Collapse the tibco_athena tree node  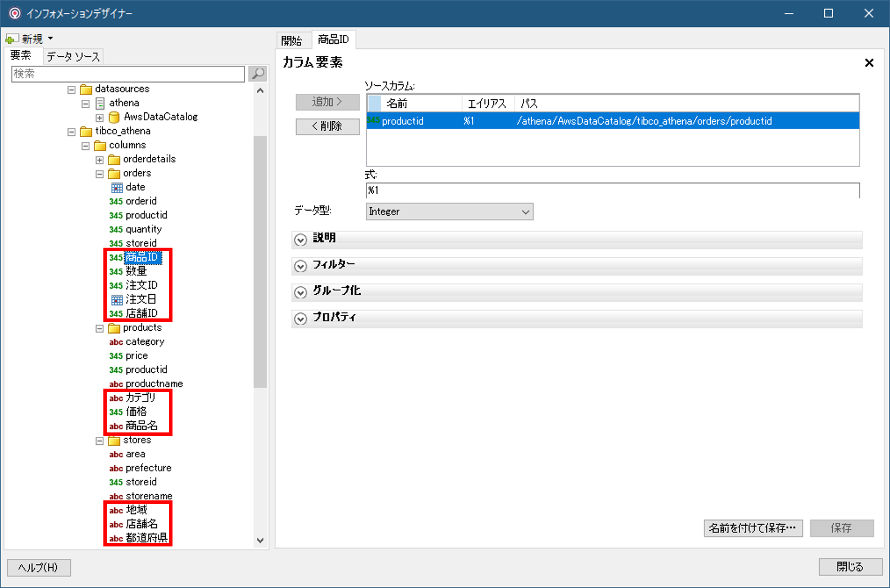coord(71,132)
